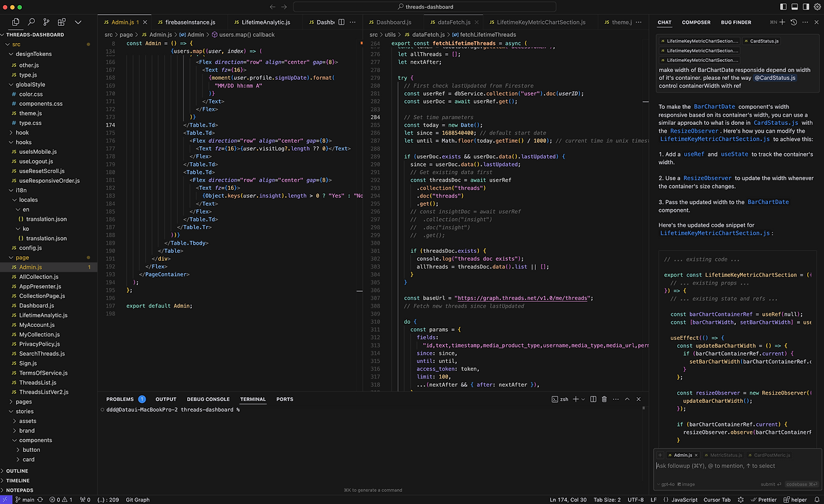This screenshot has width=824, height=504.
Task: Launch a new terminal with plus icon
Action: point(576,399)
